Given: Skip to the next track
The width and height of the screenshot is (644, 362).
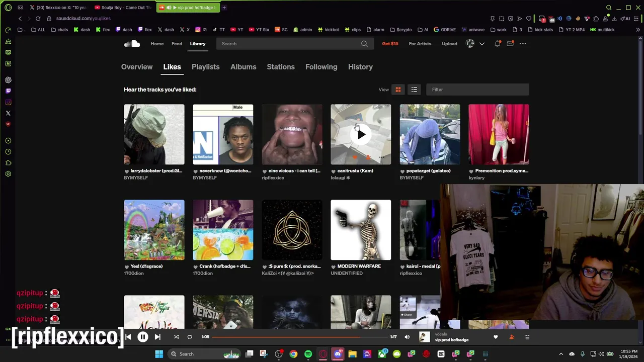Looking at the screenshot, I should point(157,337).
